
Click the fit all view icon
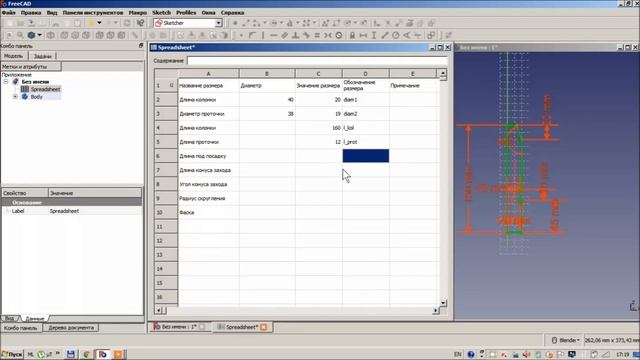9,36
